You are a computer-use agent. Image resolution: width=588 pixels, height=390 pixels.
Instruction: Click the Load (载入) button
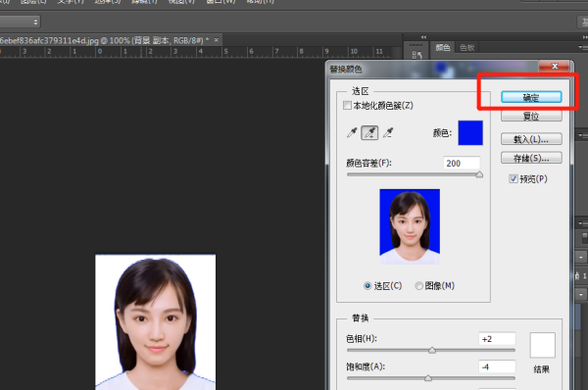coord(531,139)
